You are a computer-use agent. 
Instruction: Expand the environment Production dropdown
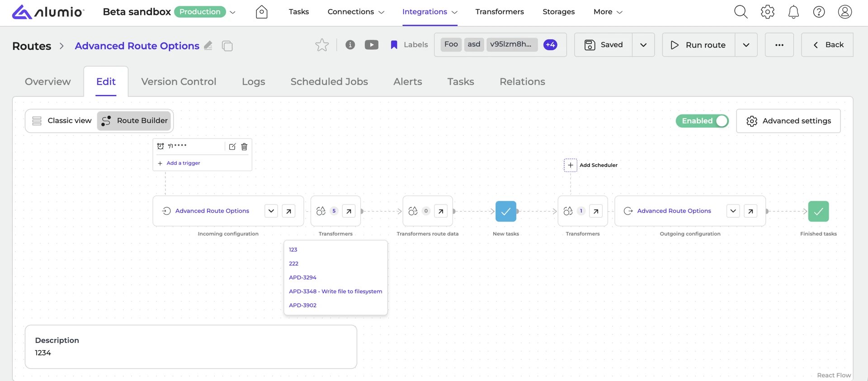(232, 12)
